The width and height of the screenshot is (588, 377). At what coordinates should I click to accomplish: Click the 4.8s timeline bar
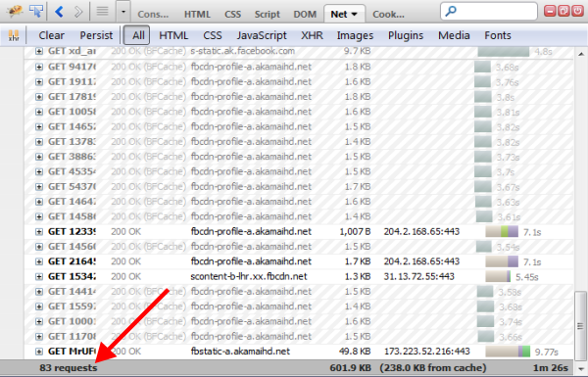click(504, 51)
